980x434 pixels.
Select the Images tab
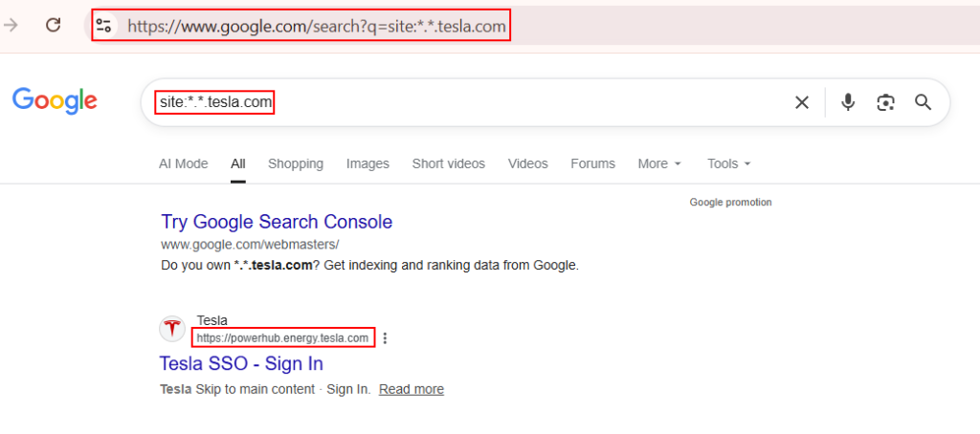tap(367, 163)
